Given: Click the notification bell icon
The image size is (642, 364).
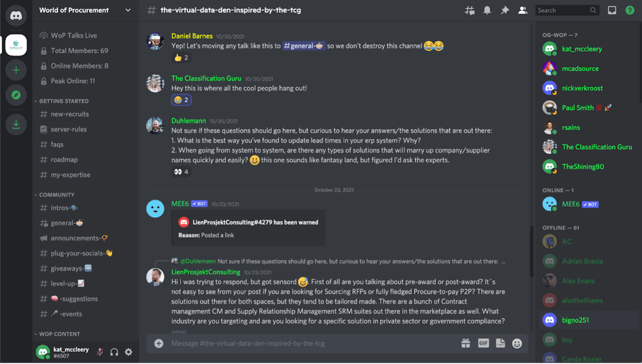Looking at the screenshot, I should coord(487,10).
